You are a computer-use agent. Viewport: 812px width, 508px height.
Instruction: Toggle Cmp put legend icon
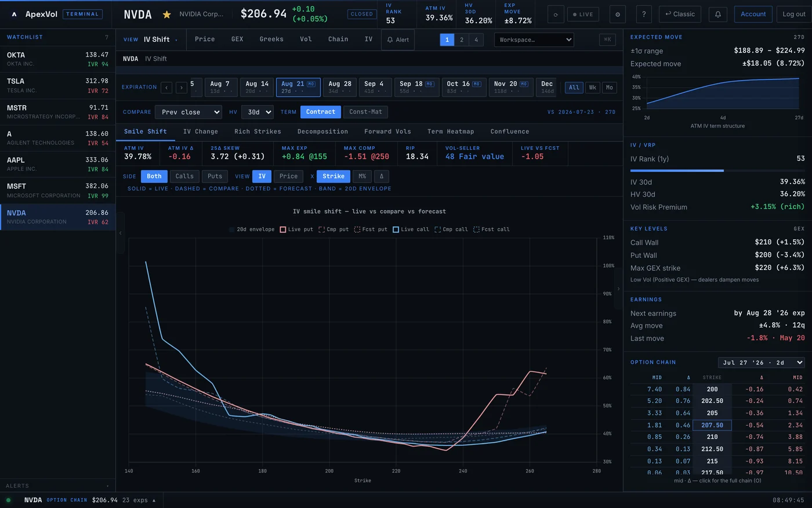[x=322, y=229]
